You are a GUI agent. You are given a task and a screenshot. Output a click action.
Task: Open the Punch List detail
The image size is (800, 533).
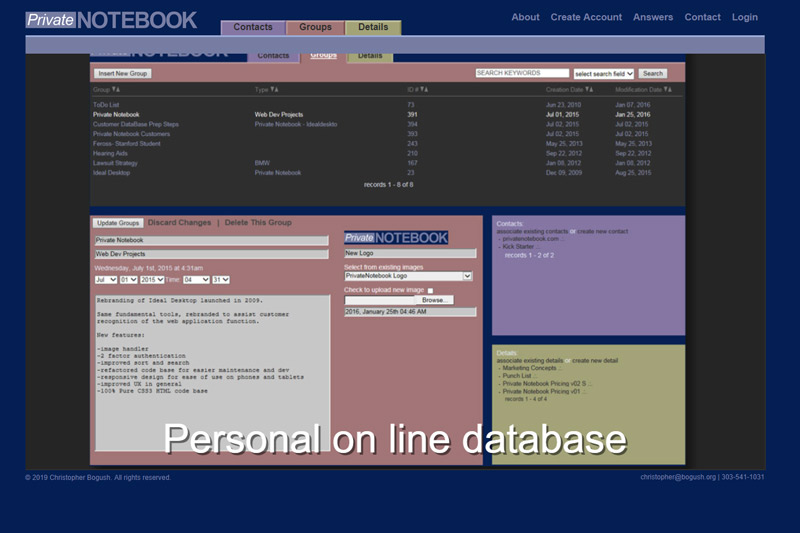516,376
